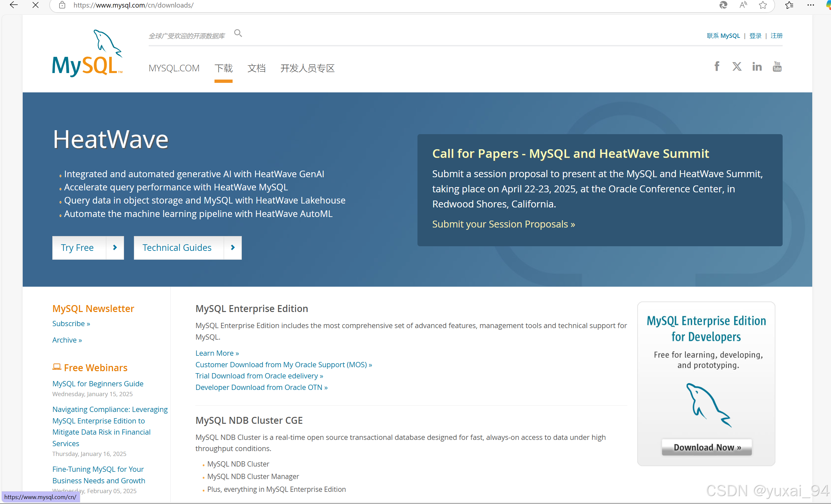The height and width of the screenshot is (504, 831).
Task: Click the Free Webinars heading
Action: (x=95, y=368)
